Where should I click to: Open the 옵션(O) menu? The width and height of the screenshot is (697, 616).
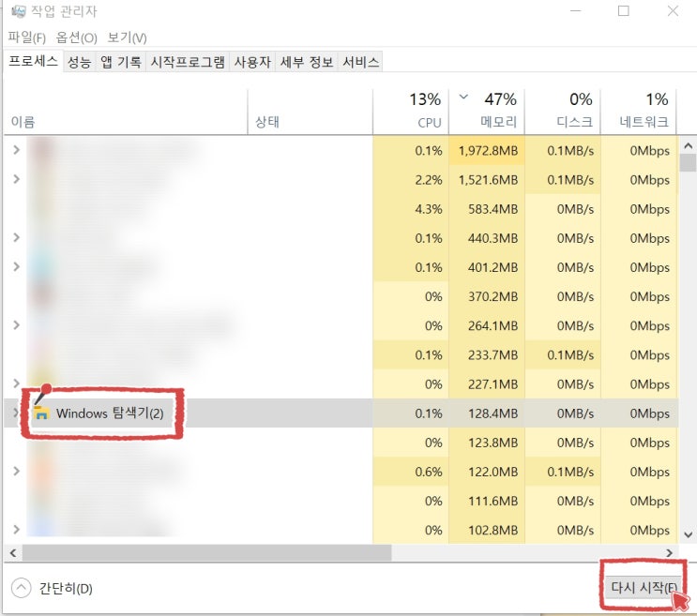click(77, 38)
